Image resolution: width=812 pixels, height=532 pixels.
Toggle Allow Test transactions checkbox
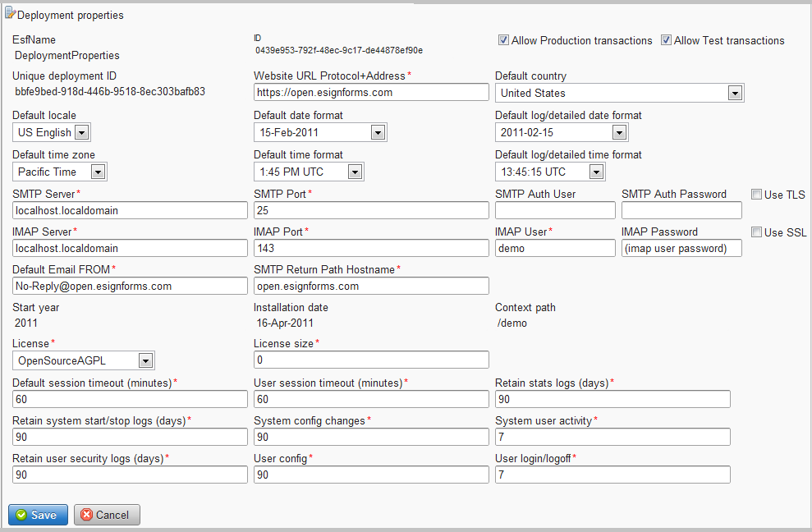(x=666, y=40)
